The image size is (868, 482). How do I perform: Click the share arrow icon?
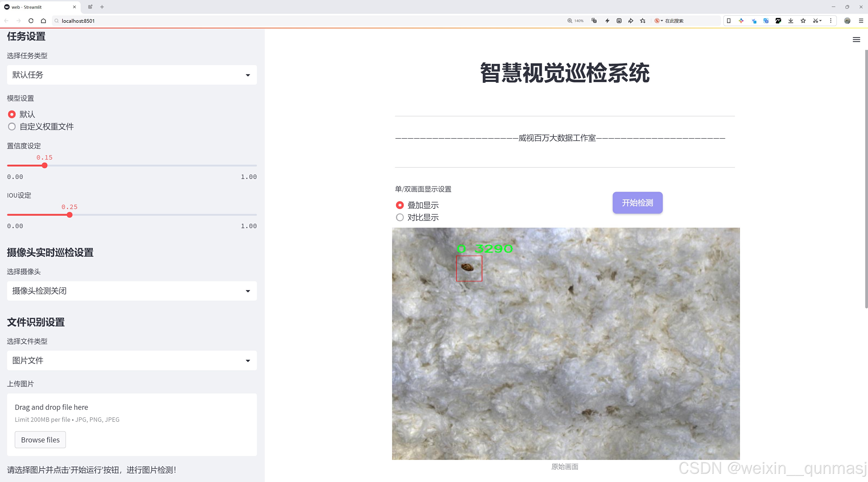(x=631, y=21)
